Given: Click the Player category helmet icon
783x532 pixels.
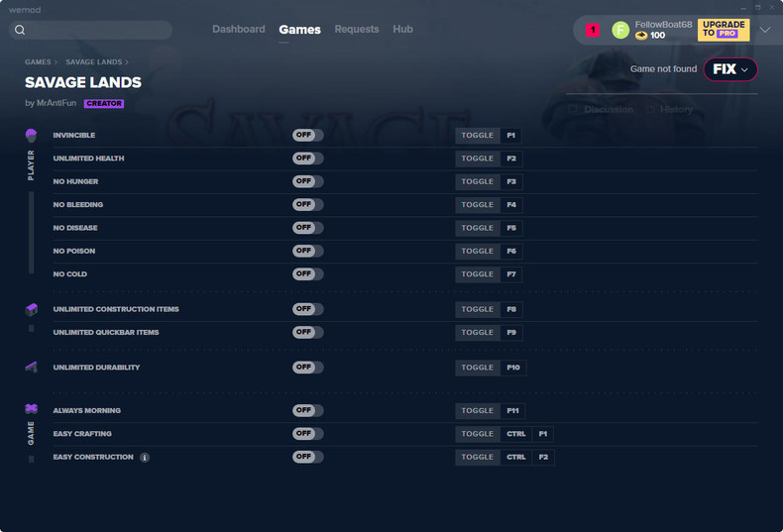Looking at the screenshot, I should 31,136.
